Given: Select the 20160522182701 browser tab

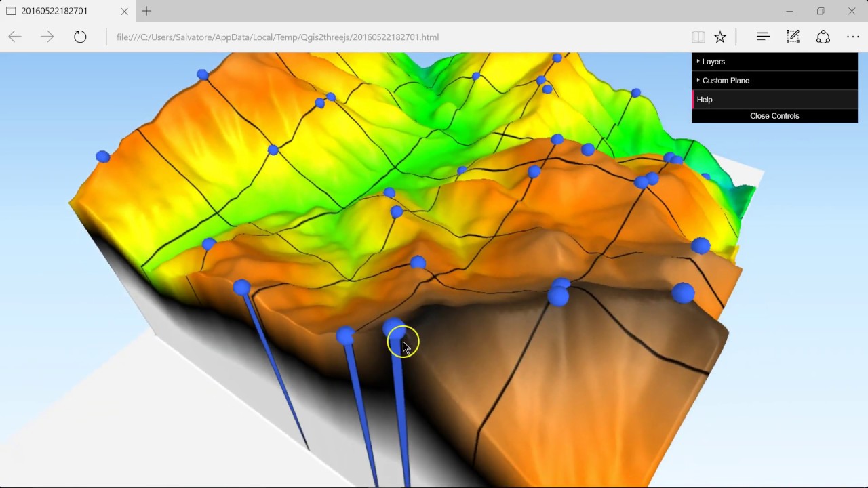Looking at the screenshot, I should tap(68, 11).
